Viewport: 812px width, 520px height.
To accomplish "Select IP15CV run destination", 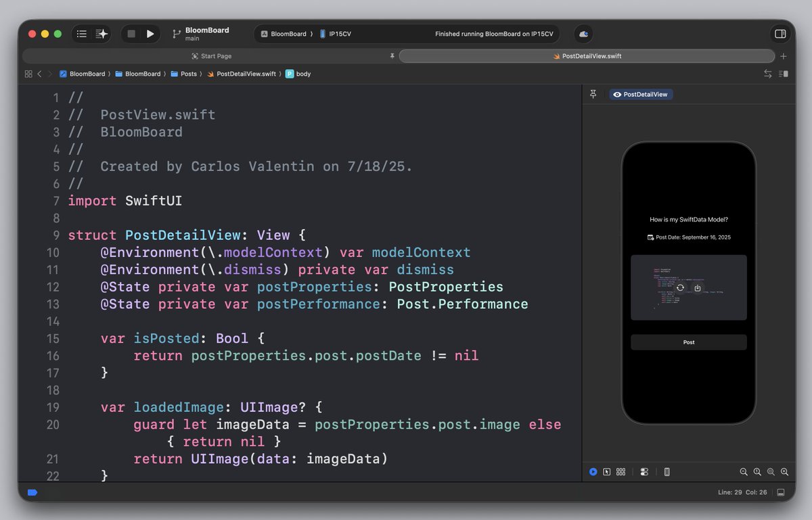I will (336, 34).
